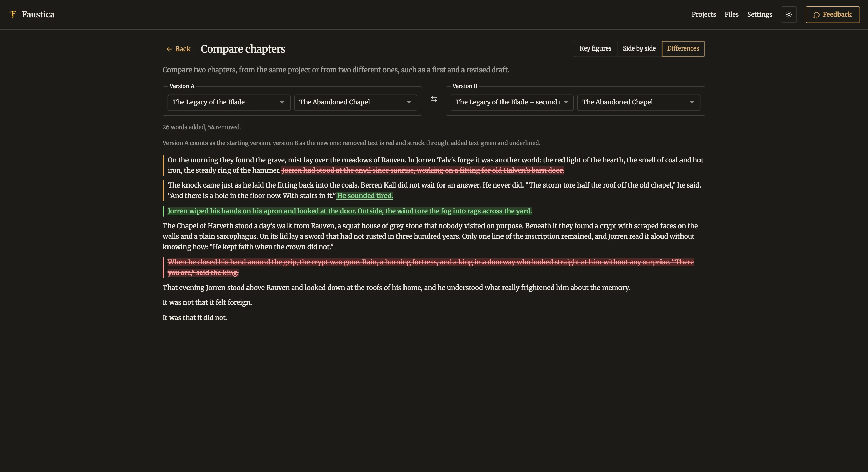The width and height of the screenshot is (868, 472).
Task: Swap Version A and Version B
Action: coord(434,99)
